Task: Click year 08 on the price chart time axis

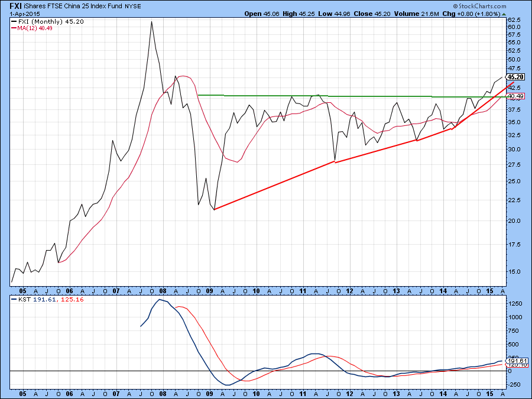Action: [x=163, y=291]
